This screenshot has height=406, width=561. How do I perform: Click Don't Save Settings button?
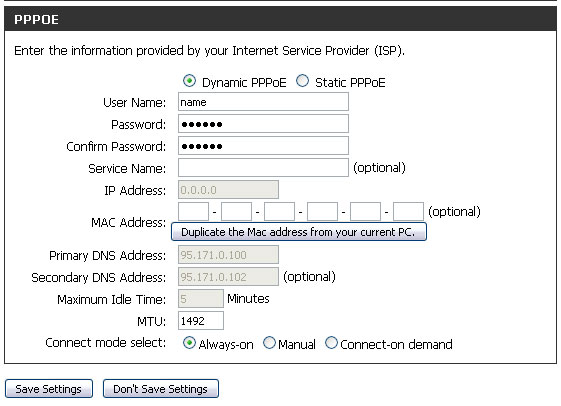[161, 388]
